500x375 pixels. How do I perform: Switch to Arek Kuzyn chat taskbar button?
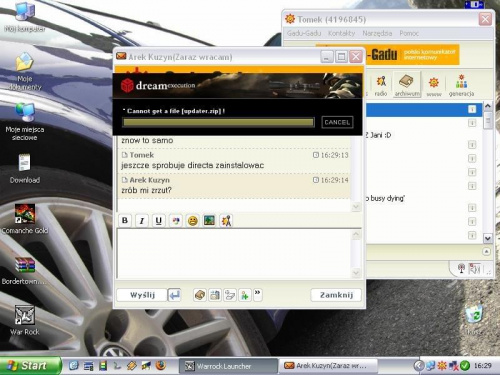(328, 366)
